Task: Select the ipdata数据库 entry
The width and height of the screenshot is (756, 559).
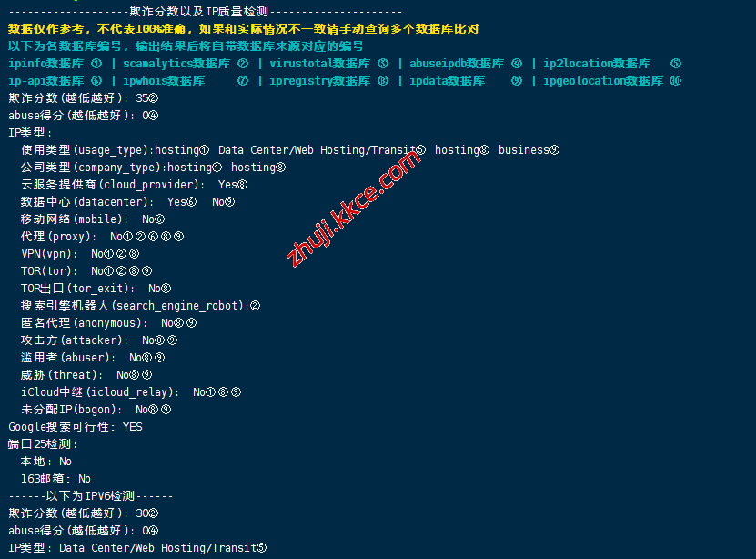Action: [x=447, y=81]
